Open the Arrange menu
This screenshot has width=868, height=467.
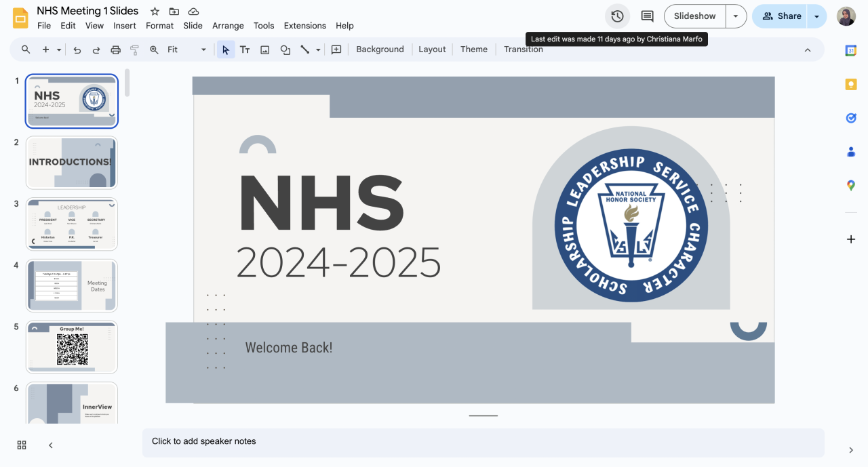pos(228,26)
